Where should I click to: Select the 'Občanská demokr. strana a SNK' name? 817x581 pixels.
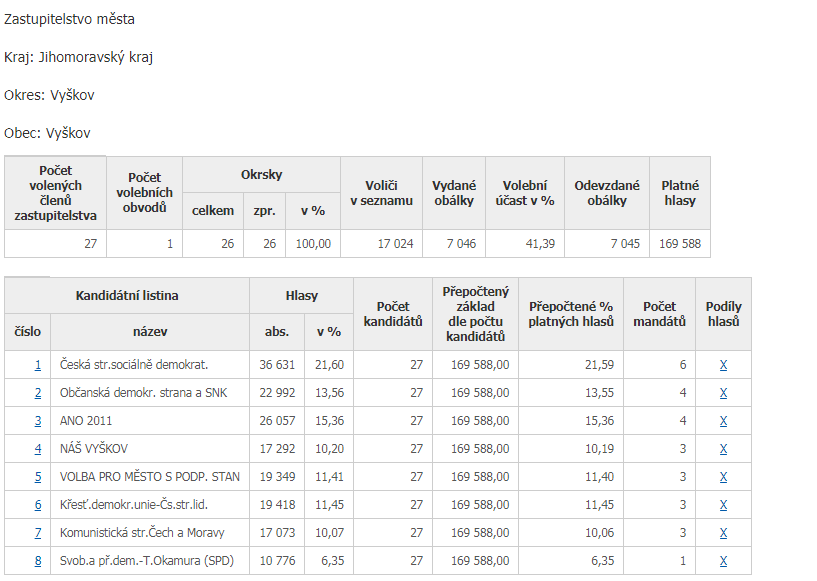143,393
